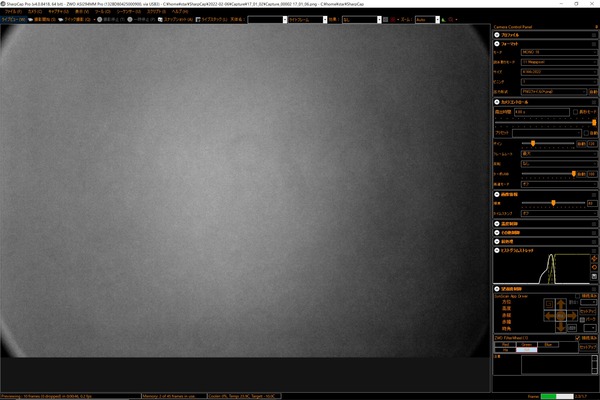Click the red reticule overlay toolbar icon
This screenshot has width=600, height=400.
click(x=393, y=20)
